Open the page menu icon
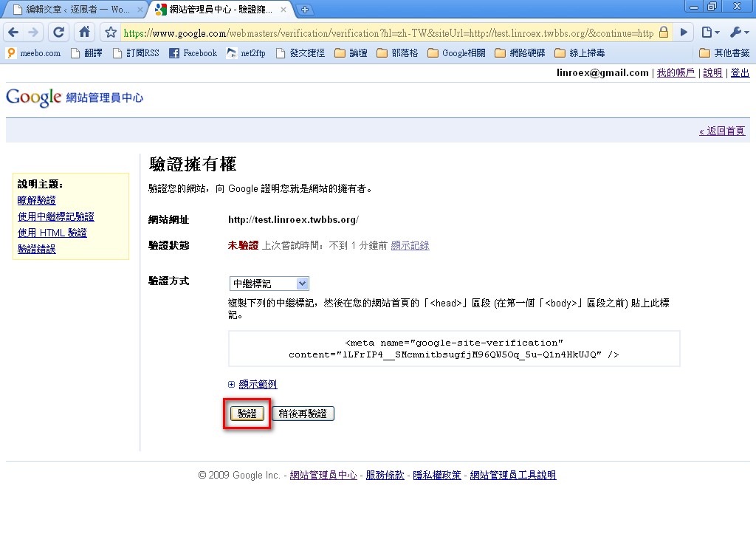 [x=710, y=32]
